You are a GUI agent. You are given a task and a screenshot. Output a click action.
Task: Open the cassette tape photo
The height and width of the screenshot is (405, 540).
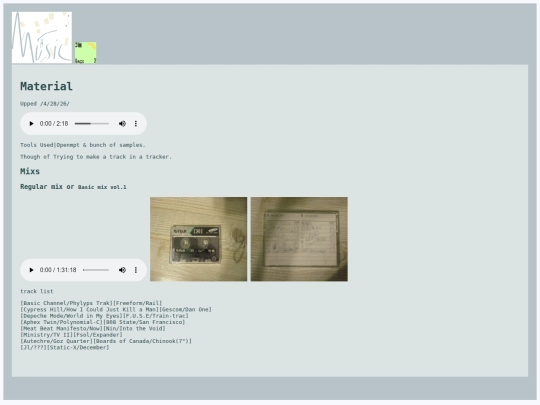198,239
